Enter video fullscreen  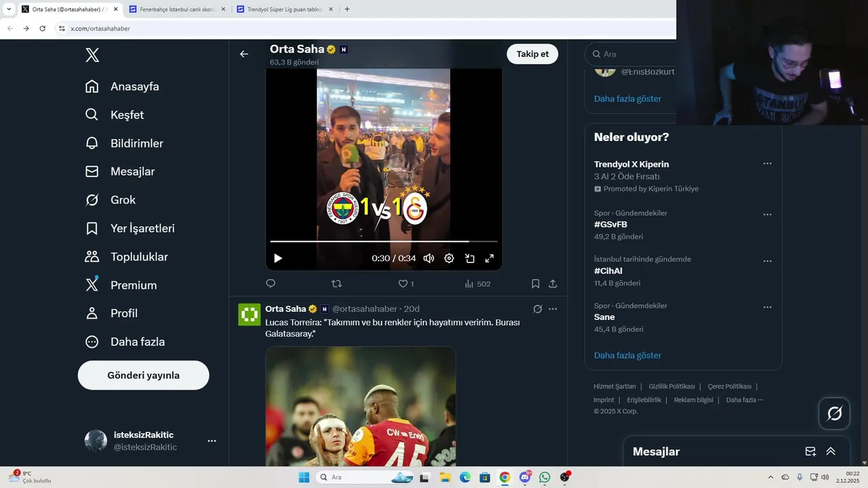click(x=489, y=258)
